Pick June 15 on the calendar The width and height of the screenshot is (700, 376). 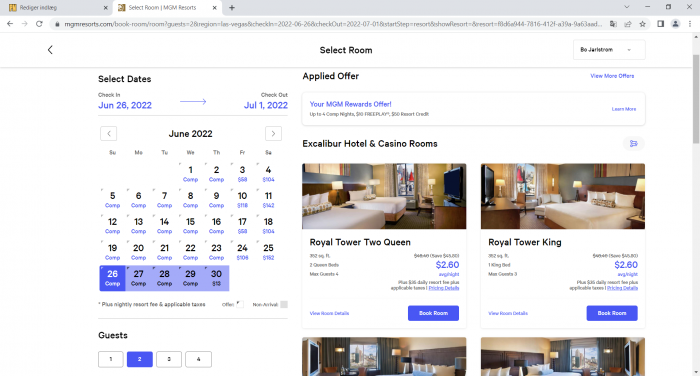[190, 226]
